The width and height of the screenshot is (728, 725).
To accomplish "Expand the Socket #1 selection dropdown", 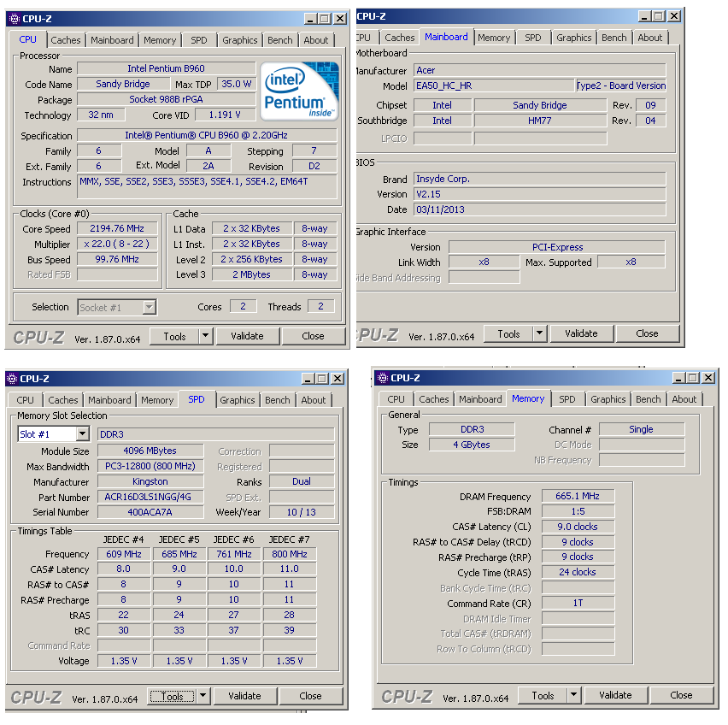I will click(149, 307).
